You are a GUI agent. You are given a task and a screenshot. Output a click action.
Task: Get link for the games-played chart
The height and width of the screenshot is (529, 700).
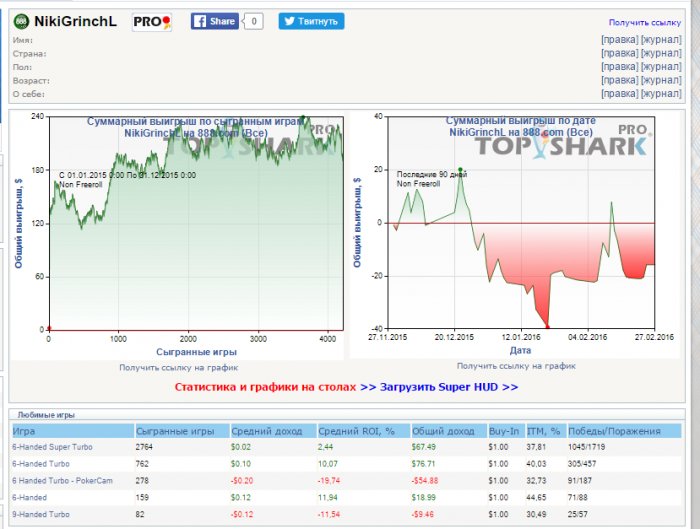coord(178,367)
